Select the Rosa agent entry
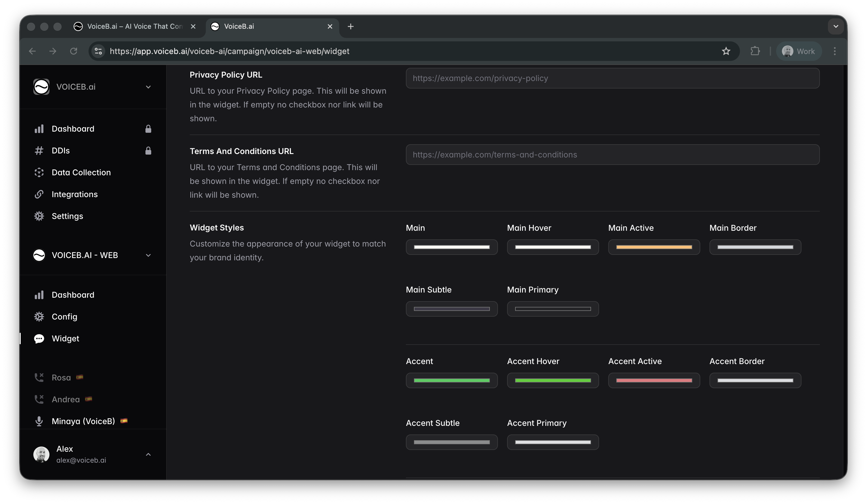This screenshot has width=867, height=504. [x=61, y=378]
